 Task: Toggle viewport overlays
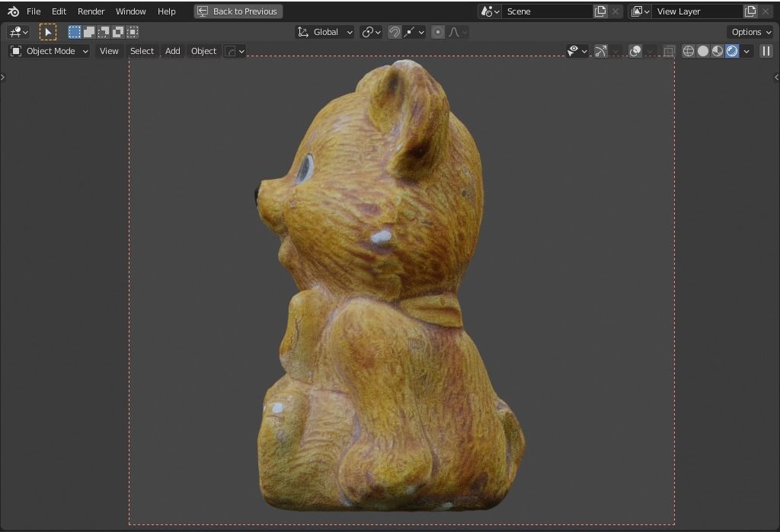pyautogui.click(x=635, y=51)
